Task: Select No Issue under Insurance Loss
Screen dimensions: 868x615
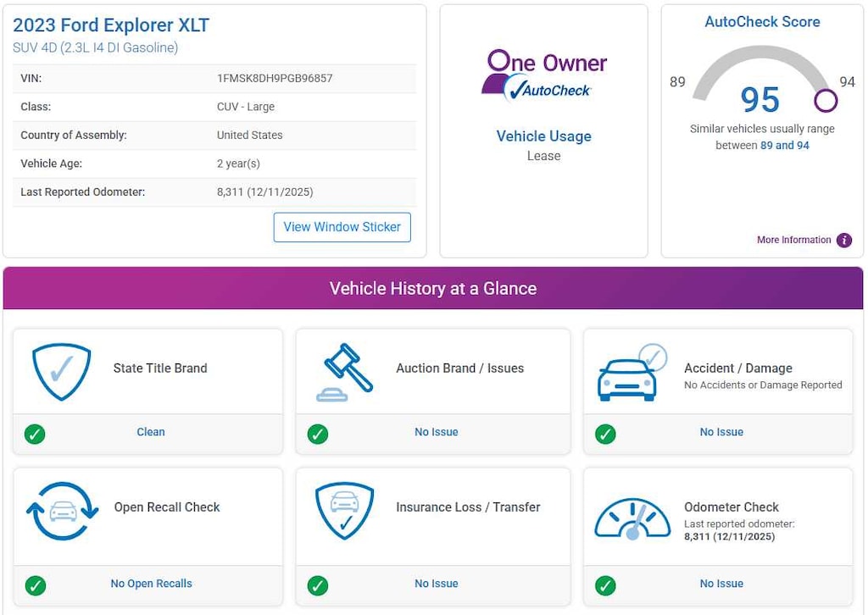Action: coord(436,584)
